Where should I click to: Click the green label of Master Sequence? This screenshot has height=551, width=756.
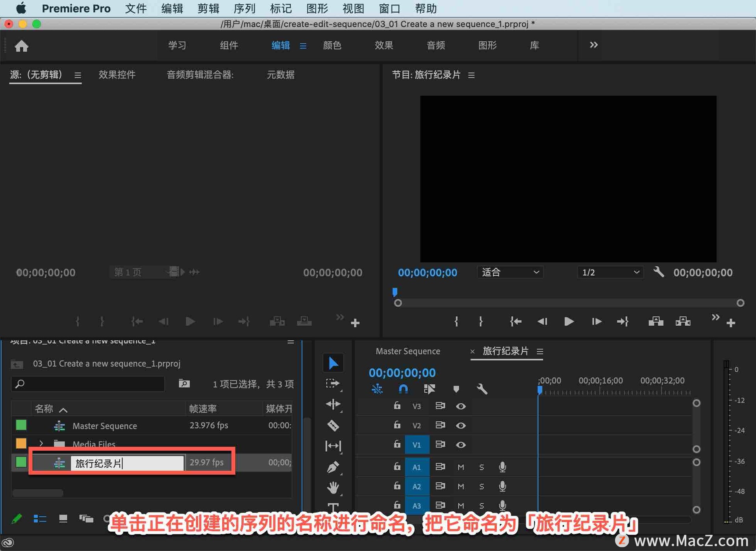pos(21,425)
